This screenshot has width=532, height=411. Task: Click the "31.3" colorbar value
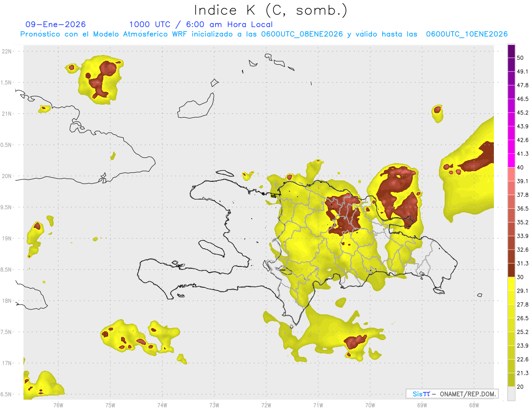click(523, 263)
